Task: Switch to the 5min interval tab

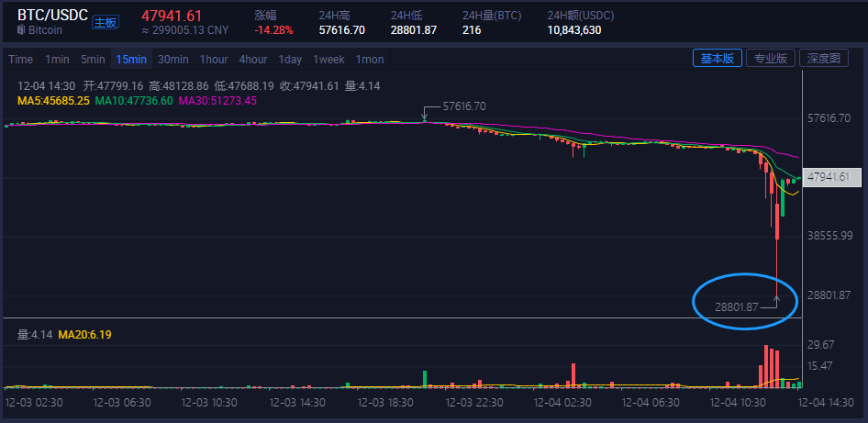Action: 93,60
